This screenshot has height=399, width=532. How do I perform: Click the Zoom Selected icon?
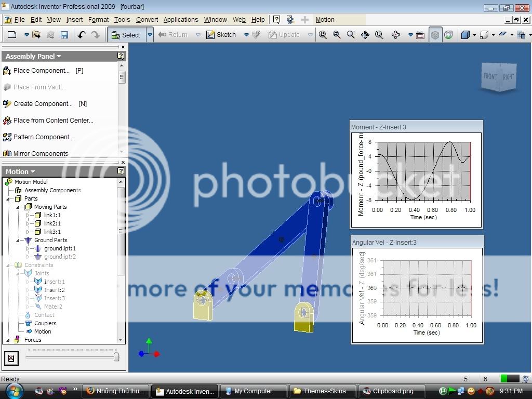point(379,35)
